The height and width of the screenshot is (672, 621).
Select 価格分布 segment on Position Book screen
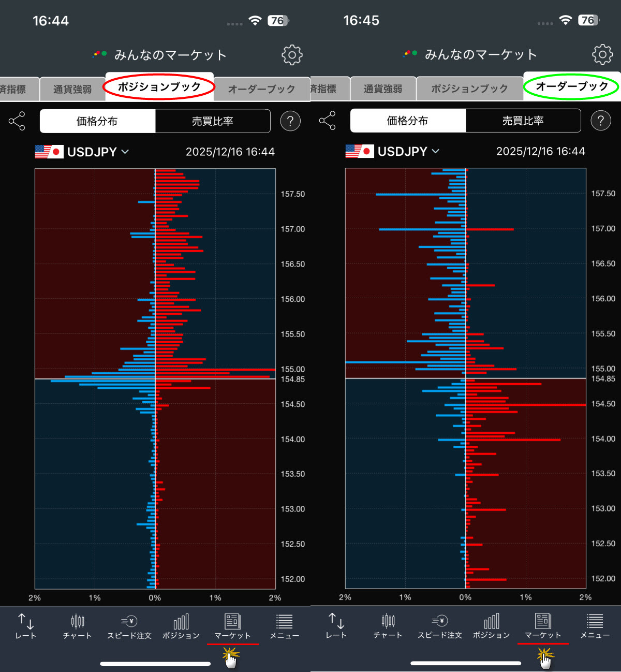(97, 121)
